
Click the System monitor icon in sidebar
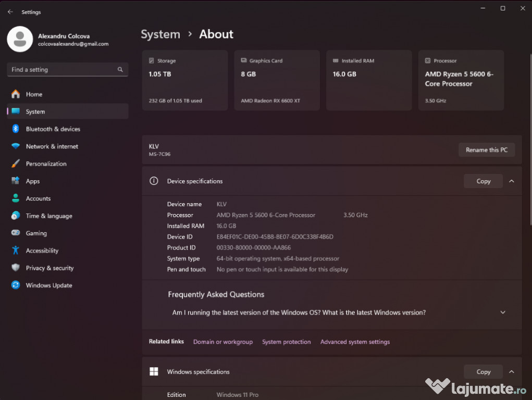coord(16,111)
